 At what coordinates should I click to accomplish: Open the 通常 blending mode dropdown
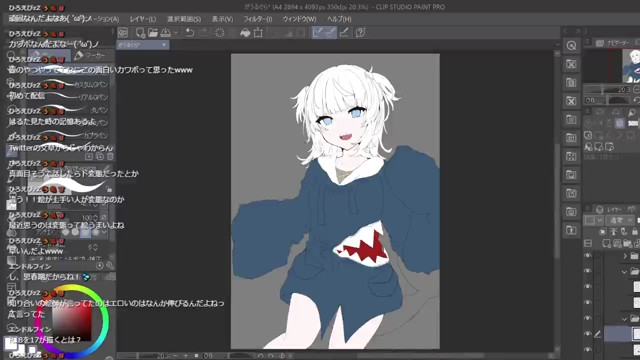click(620, 220)
